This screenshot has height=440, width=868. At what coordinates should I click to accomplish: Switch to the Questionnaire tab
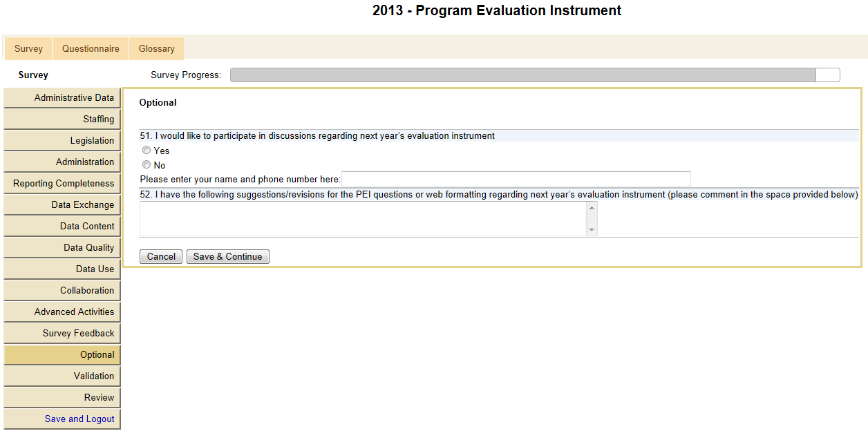tap(91, 49)
